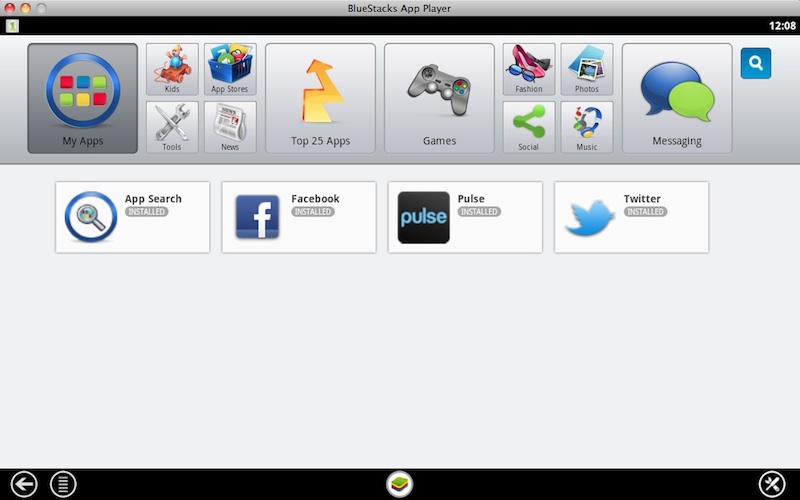Viewport: 800px width, 500px height.
Task: Launch the installed Twitter app
Action: 631,217
